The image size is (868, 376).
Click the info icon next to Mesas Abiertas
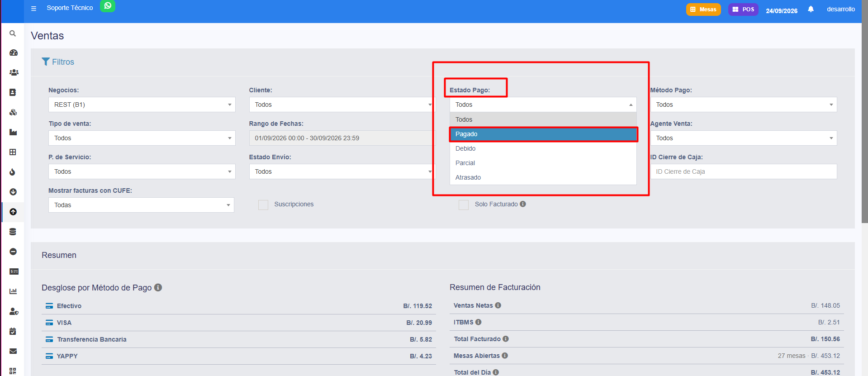click(x=505, y=356)
